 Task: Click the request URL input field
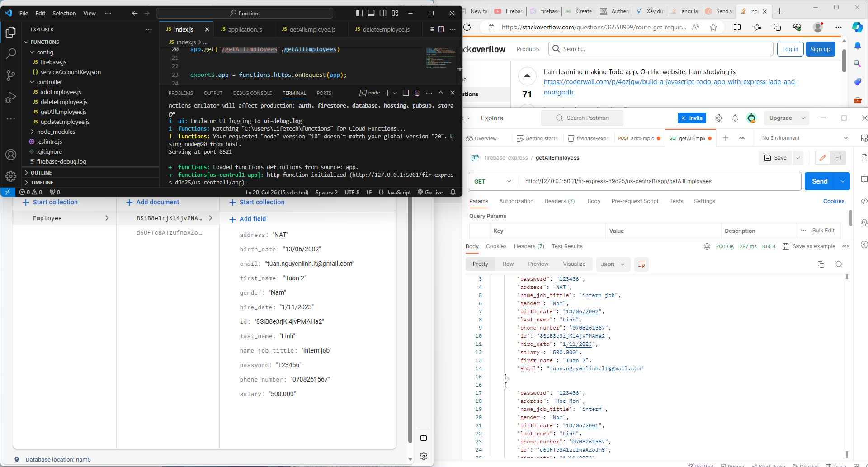pyautogui.click(x=660, y=181)
